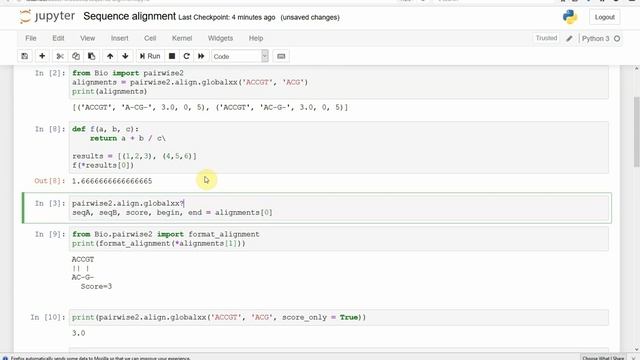Open the Cell menu
The width and height of the screenshot is (640, 360).
tap(150, 38)
